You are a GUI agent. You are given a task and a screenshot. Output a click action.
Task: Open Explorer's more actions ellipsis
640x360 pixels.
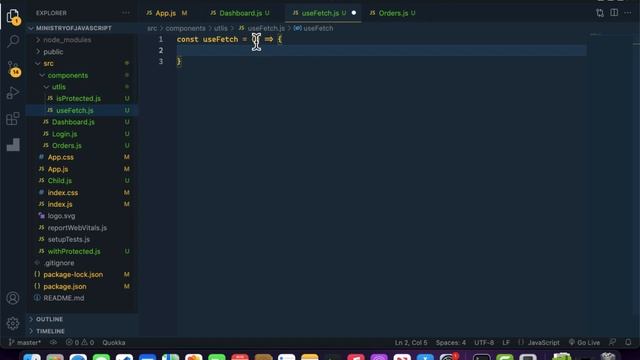[x=126, y=13]
